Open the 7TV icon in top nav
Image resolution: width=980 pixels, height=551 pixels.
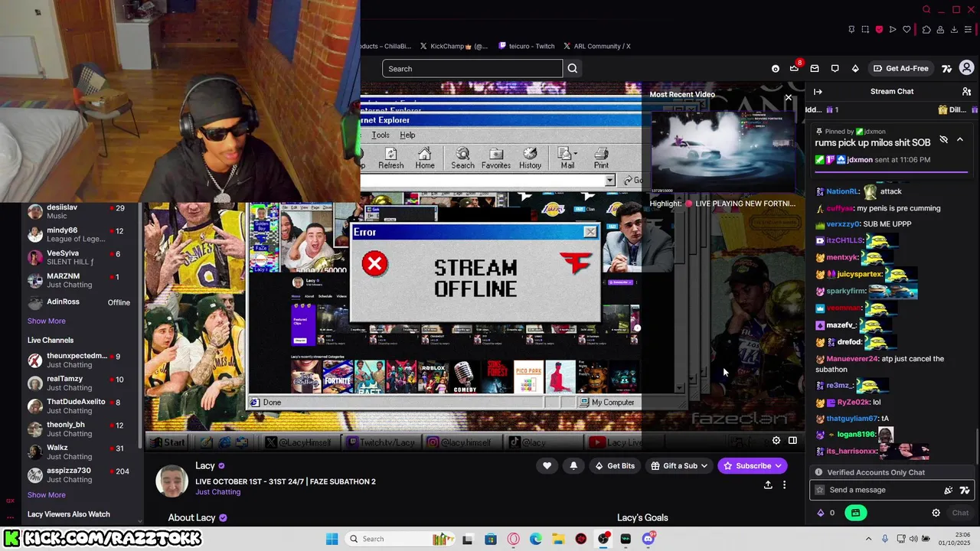pos(947,68)
